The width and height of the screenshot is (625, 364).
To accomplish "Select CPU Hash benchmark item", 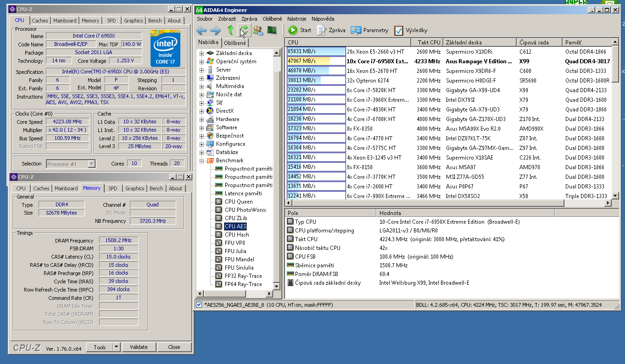I will point(237,235).
